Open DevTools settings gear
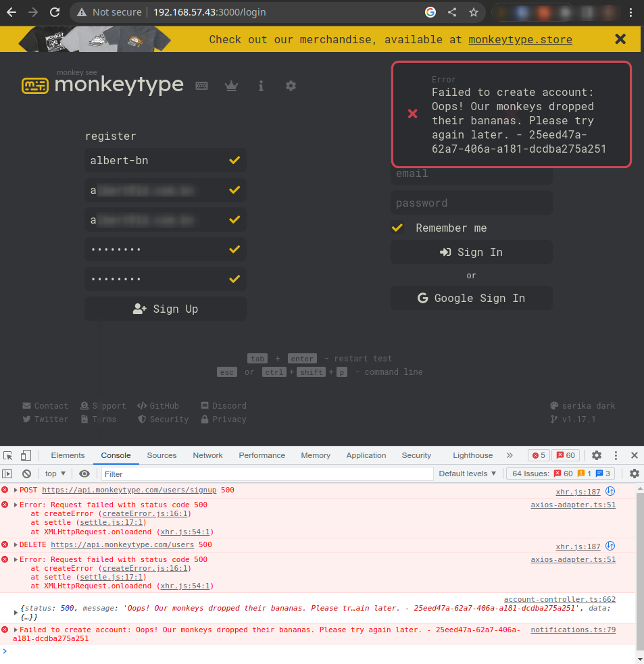The height and width of the screenshot is (664, 644). point(597,455)
